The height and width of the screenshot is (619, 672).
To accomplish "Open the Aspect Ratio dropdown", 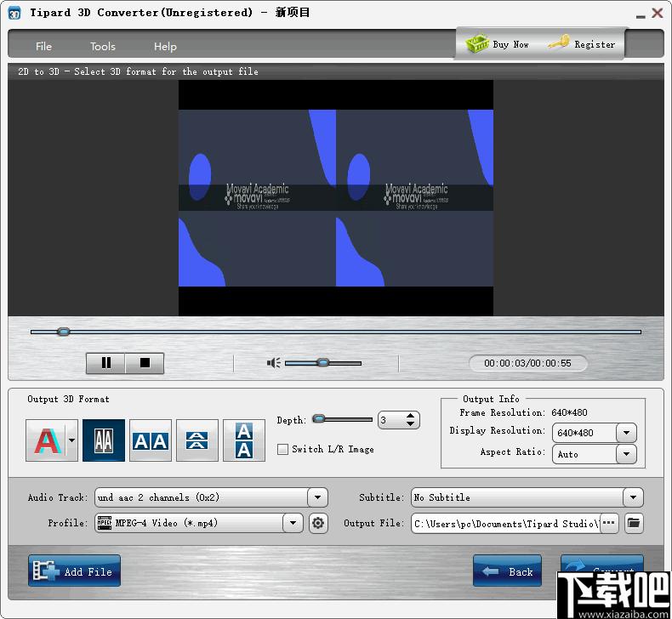I will [626, 454].
